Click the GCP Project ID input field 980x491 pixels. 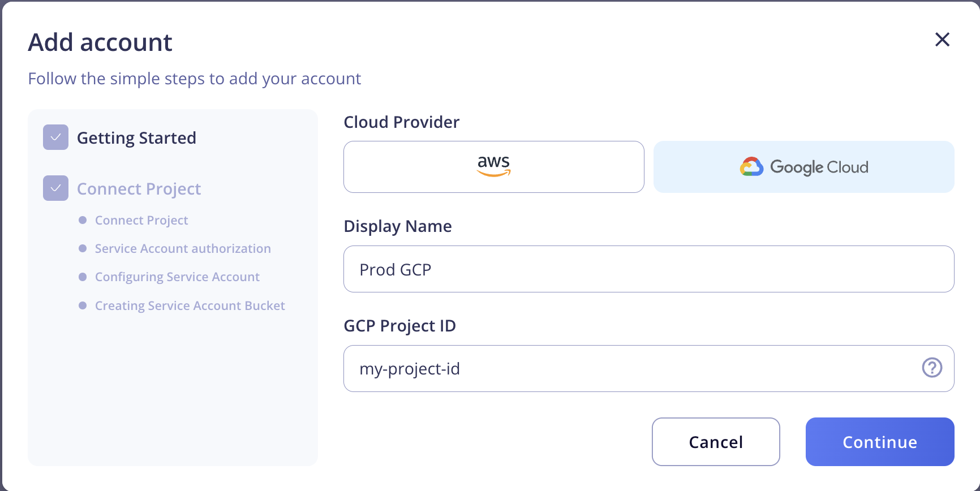tap(648, 369)
